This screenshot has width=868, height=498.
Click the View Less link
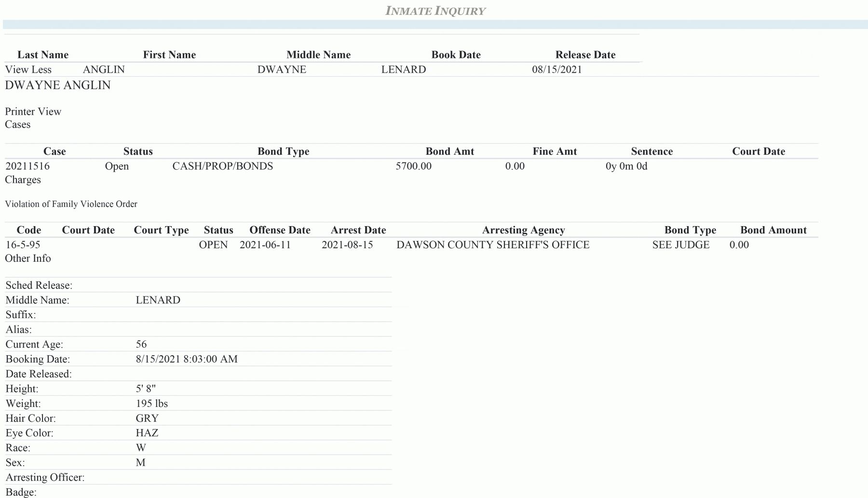[x=28, y=69]
